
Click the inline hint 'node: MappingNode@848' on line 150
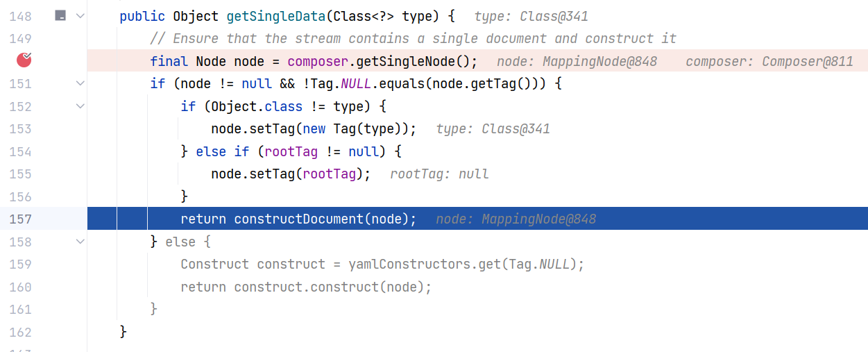pos(577,61)
